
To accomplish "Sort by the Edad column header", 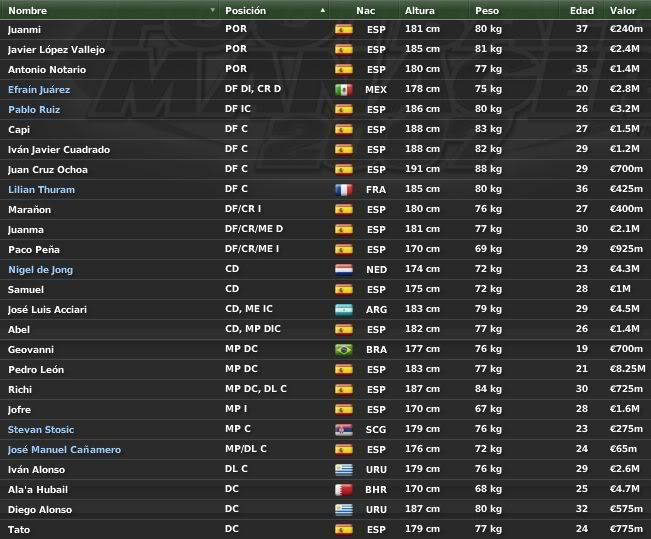I will coord(582,10).
